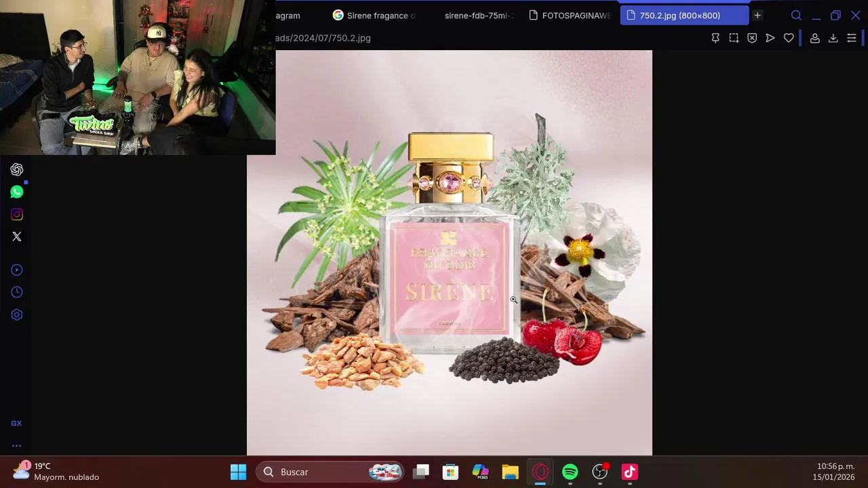Open weather widget showing 19°C

[x=57, y=472]
